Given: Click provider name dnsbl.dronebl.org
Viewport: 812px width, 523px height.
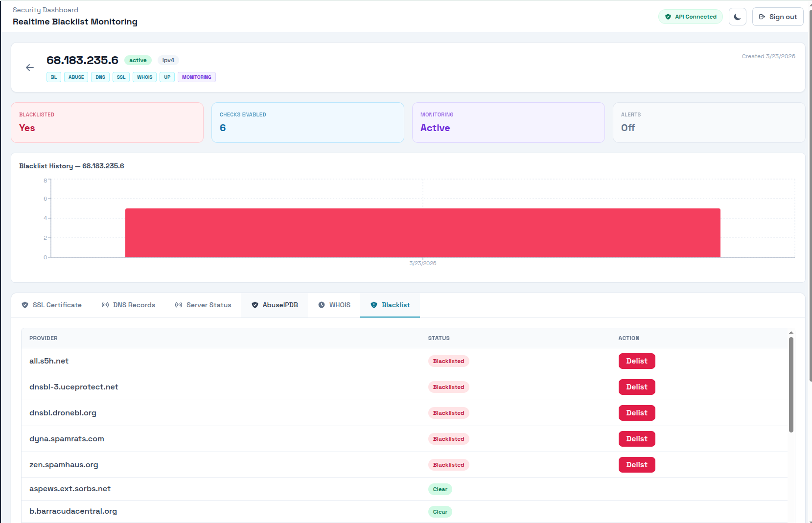Looking at the screenshot, I should pyautogui.click(x=63, y=413).
